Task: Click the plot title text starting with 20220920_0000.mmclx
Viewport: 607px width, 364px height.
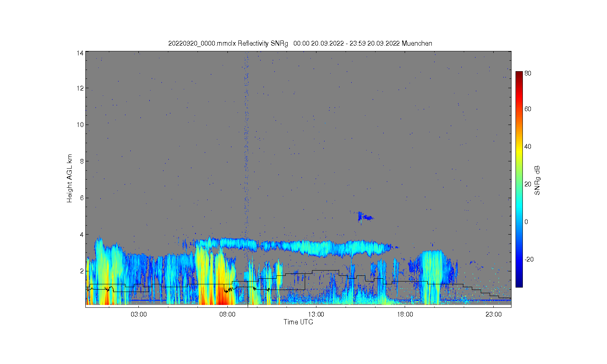Action: click(300, 43)
